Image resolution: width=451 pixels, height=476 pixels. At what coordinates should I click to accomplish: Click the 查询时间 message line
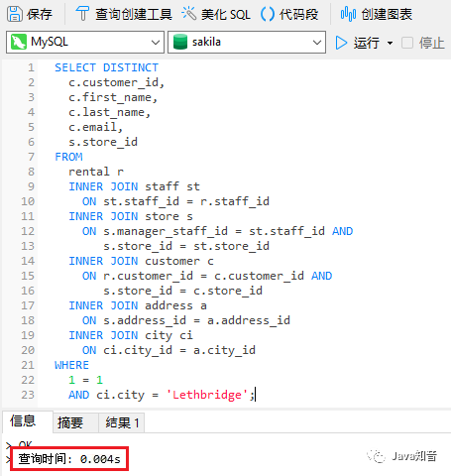coord(69,459)
